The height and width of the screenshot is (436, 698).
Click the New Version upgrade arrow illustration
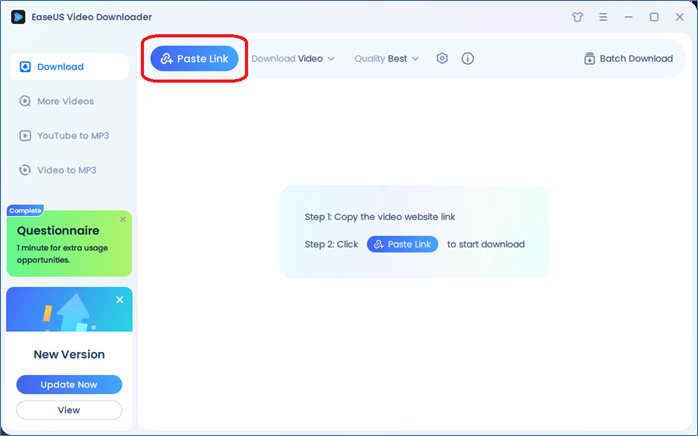coord(71,312)
